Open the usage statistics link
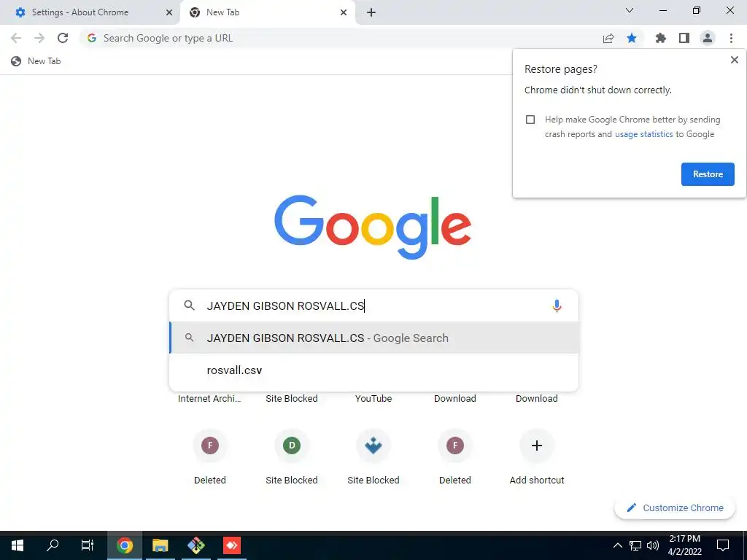The image size is (747, 560). pos(643,134)
